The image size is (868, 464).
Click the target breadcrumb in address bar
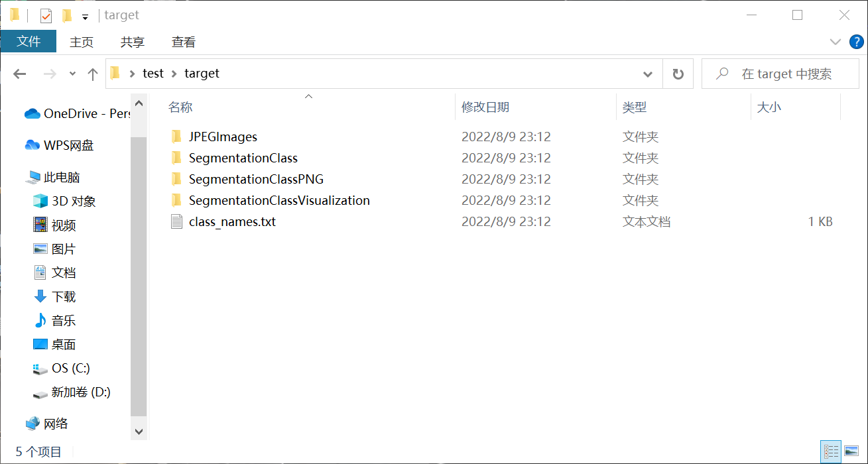tap(202, 74)
